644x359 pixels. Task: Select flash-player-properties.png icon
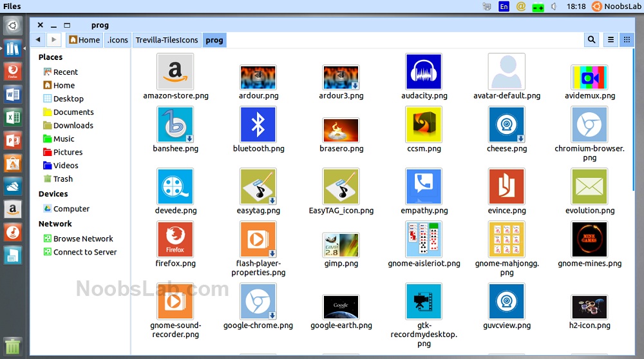258,239
